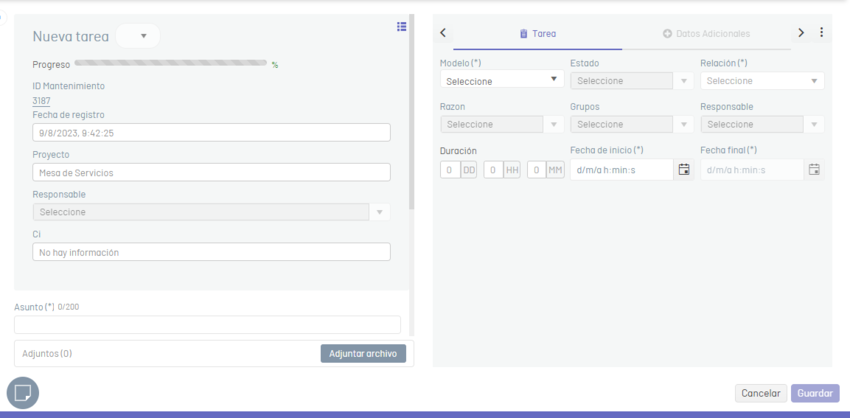This screenshot has width=850, height=418.
Task: Click the list view icon in left panel
Action: [x=401, y=26]
